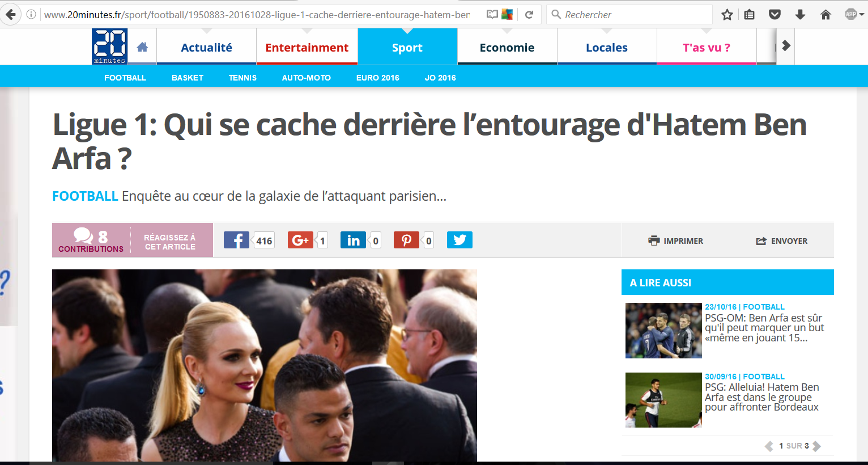The width and height of the screenshot is (868, 465).
Task: Open the downloads arrow icon
Action: pos(800,15)
